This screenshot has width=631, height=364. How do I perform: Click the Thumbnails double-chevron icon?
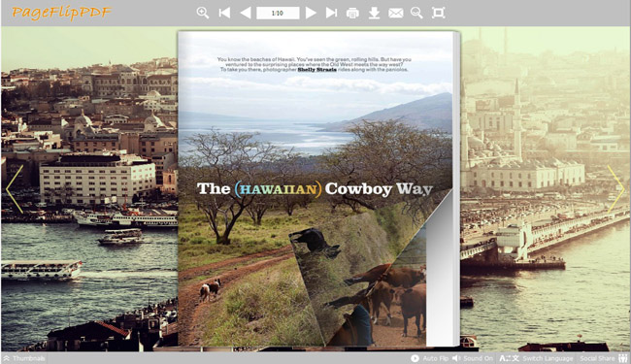7,358
